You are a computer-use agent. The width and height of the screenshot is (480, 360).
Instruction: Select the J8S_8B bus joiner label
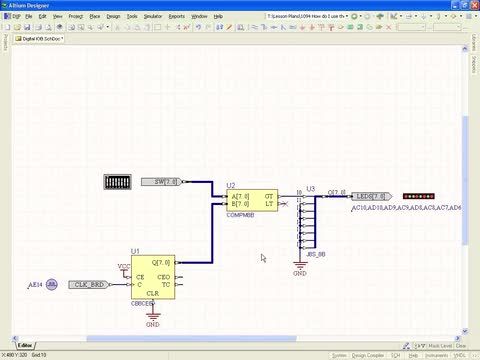pyautogui.click(x=315, y=254)
